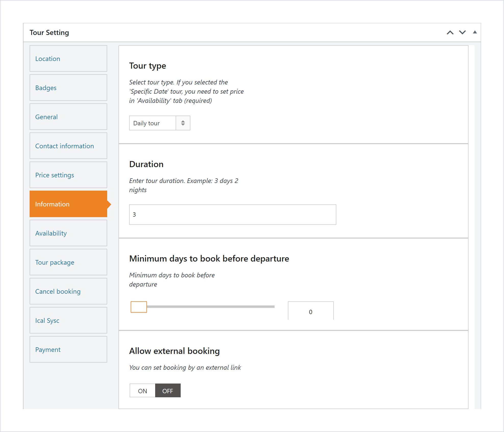Click the move panel up arrow icon
The height and width of the screenshot is (432, 504).
click(450, 32)
